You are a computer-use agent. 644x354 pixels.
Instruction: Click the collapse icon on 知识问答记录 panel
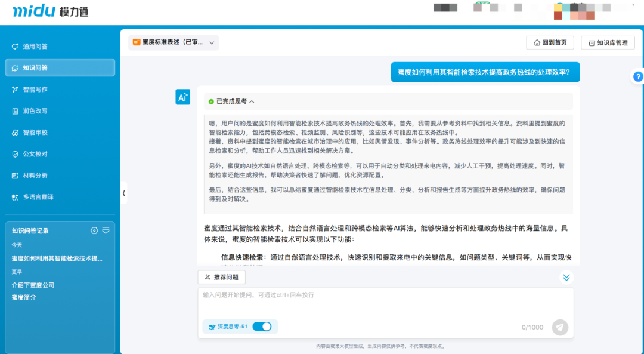(105, 230)
